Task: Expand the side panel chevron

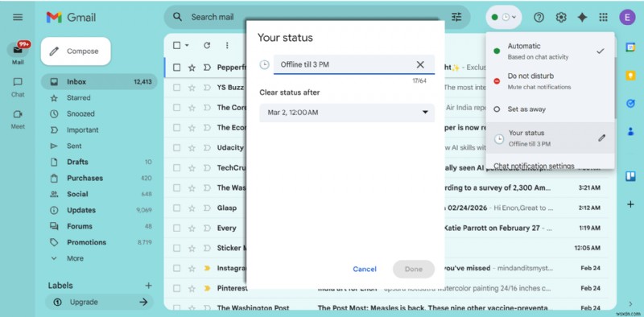Action: (631, 304)
